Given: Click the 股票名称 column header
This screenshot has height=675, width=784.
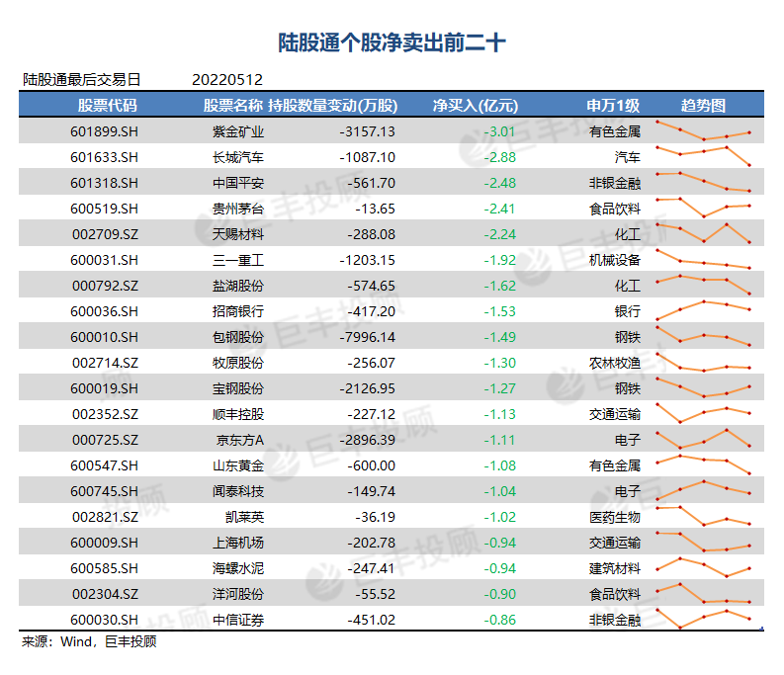Looking at the screenshot, I should [233, 106].
